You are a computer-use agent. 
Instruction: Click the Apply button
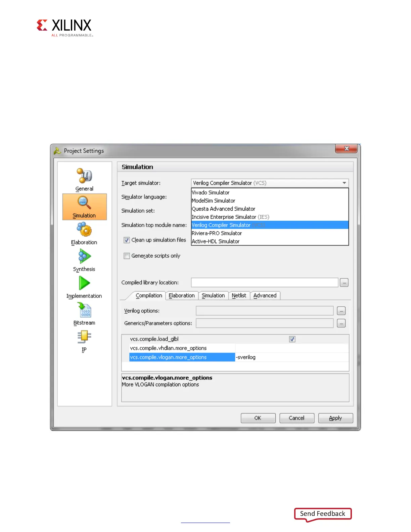point(335,418)
